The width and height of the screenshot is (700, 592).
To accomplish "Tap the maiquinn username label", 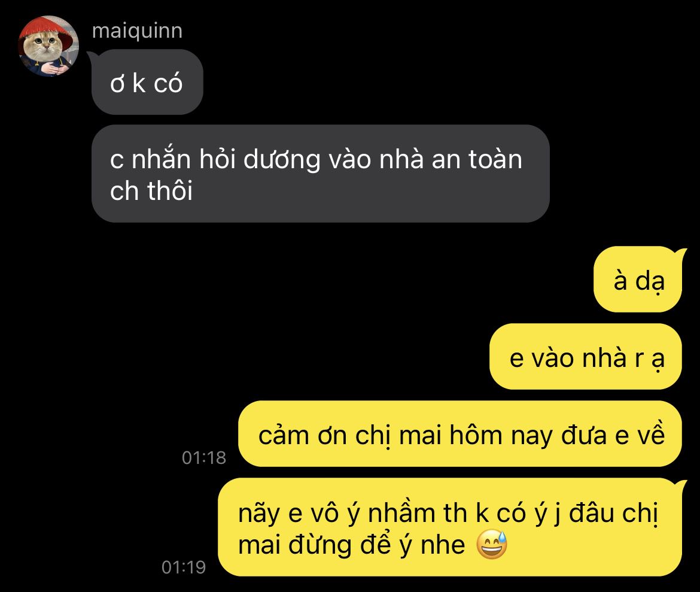I will coord(137,31).
